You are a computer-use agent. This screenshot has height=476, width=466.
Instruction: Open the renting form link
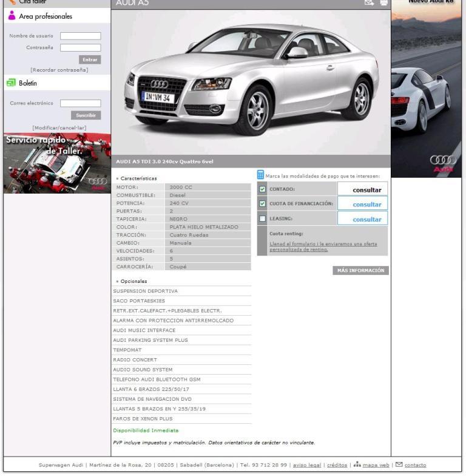323,246
